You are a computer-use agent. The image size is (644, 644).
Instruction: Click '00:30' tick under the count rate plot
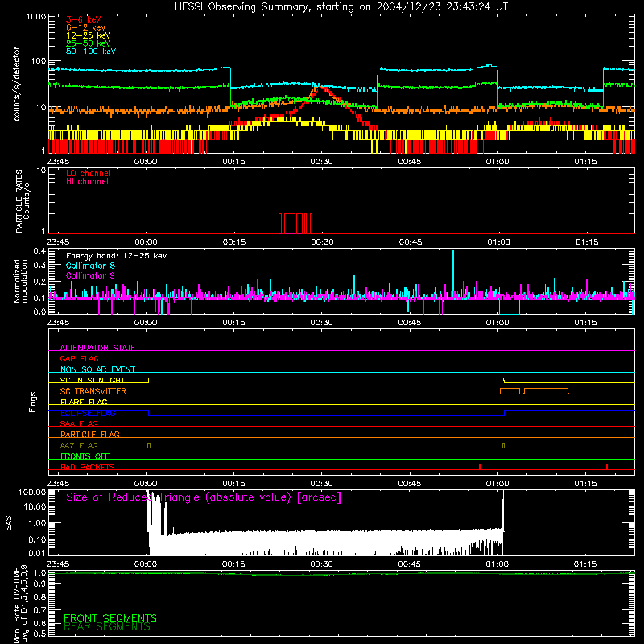[321, 162]
